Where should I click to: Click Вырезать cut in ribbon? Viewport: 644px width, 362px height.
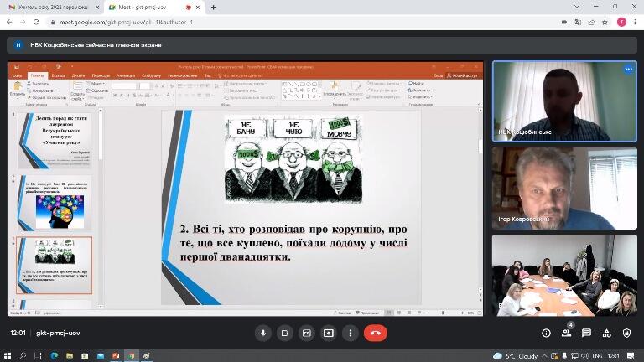click(39, 84)
